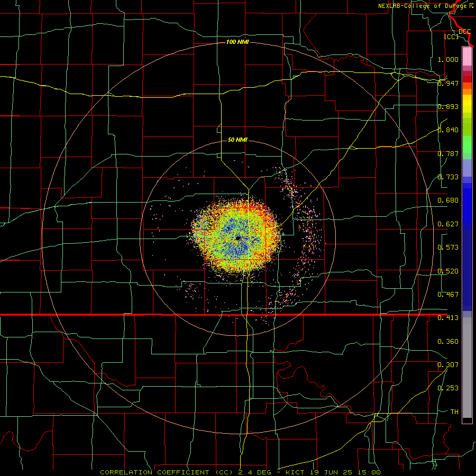Select the 0.413 scale value
Image resolution: width=476 pixels, height=476 pixels.
point(448,318)
